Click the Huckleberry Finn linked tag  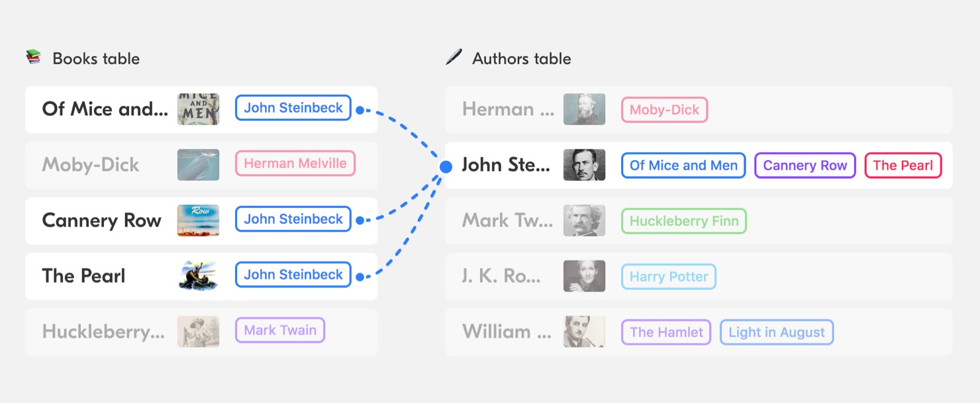pyautogui.click(x=684, y=221)
